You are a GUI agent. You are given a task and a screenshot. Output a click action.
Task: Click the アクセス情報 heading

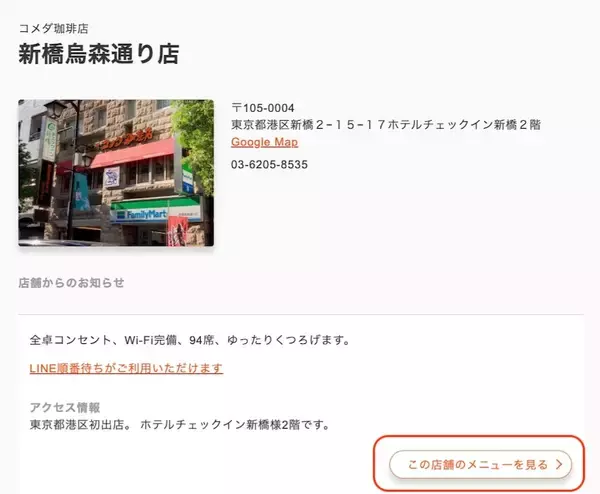point(65,407)
